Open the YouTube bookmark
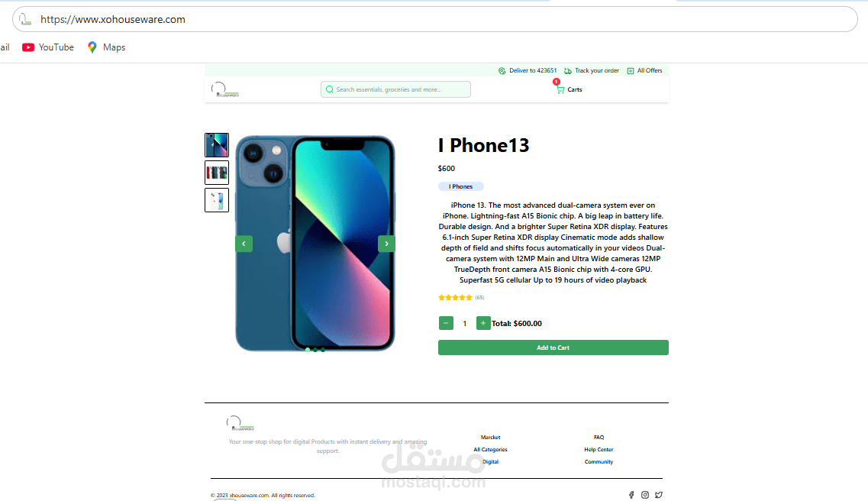 point(47,47)
